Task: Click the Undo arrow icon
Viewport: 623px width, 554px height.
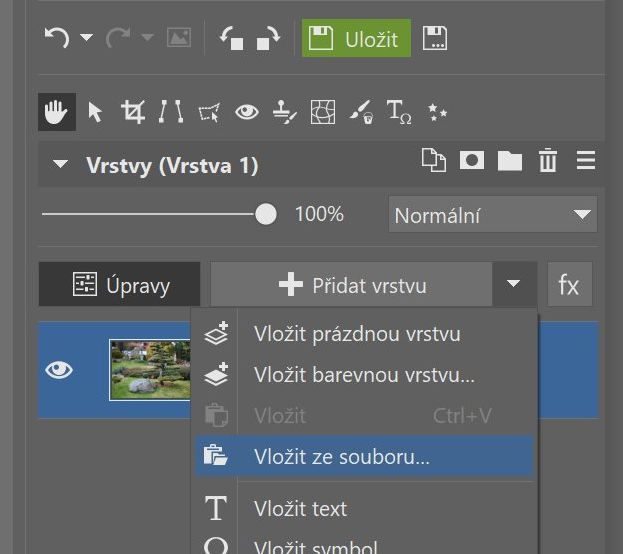Action: coord(56,38)
